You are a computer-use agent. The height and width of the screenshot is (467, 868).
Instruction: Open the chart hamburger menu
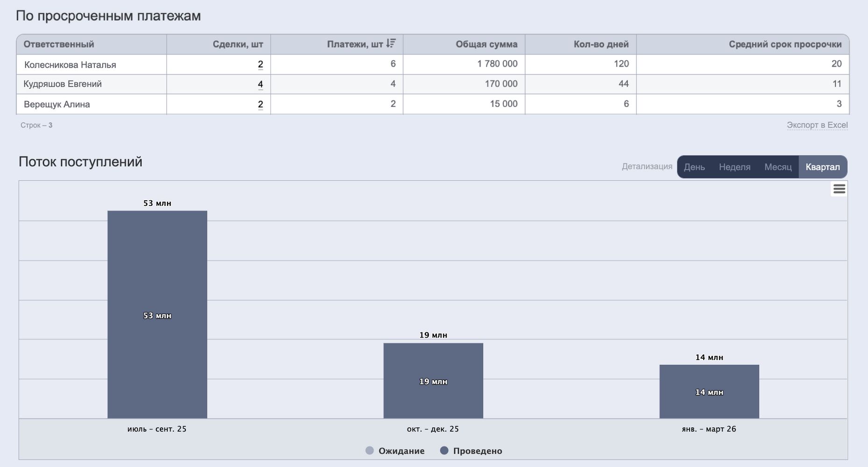(x=839, y=189)
